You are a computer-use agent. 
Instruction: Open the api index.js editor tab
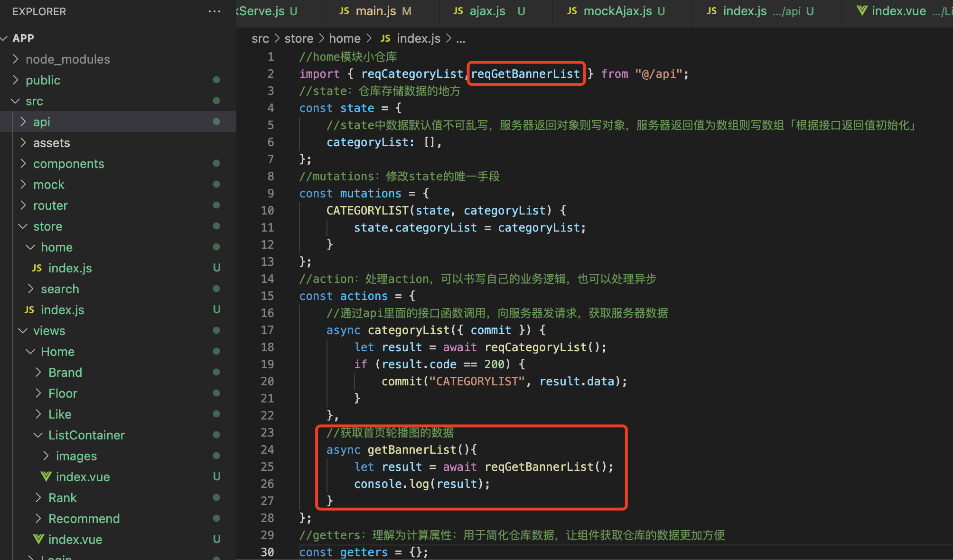tap(744, 11)
